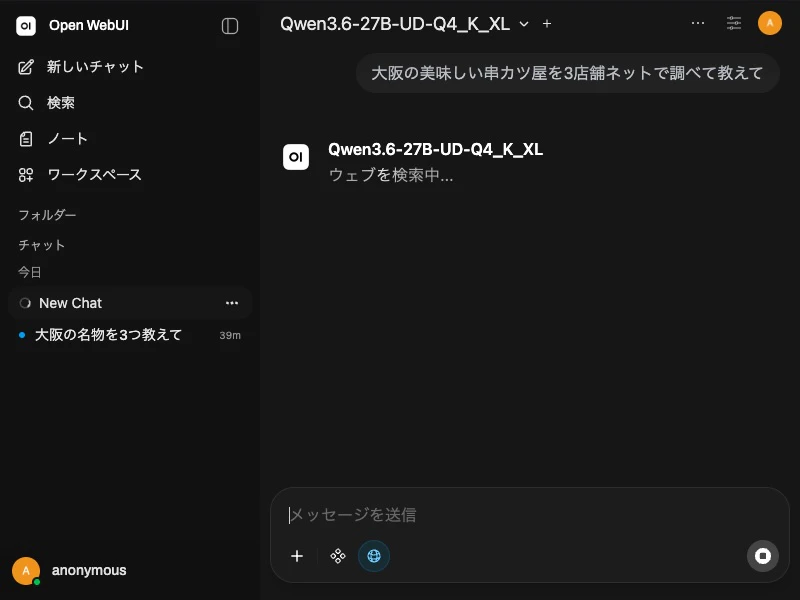Click the orange profile avatar top right

769,23
